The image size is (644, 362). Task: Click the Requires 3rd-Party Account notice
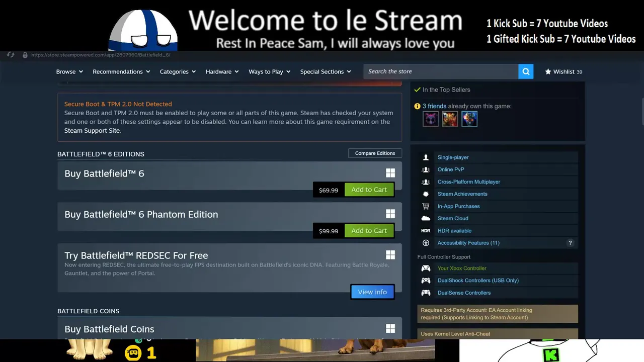[x=498, y=314]
